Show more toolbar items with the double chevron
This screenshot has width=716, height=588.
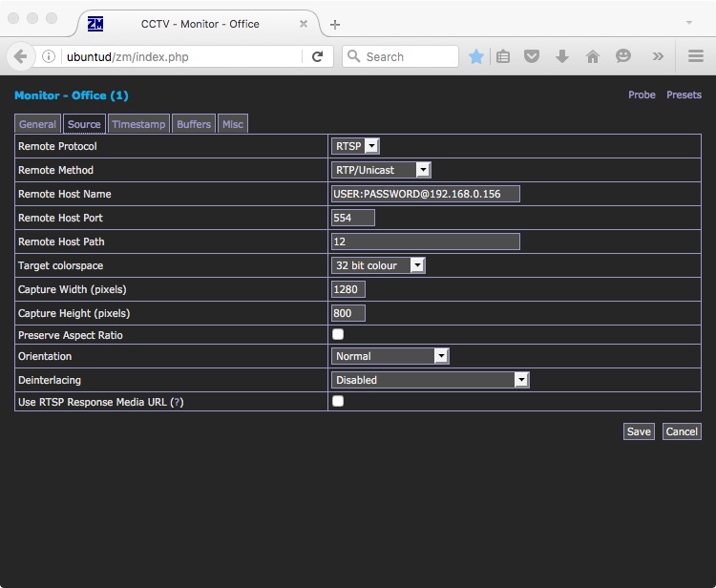(x=658, y=56)
